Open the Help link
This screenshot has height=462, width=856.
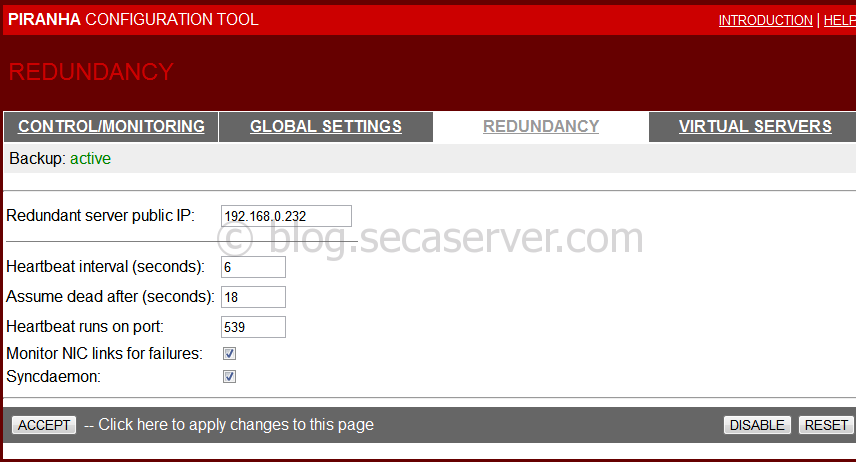[x=840, y=20]
